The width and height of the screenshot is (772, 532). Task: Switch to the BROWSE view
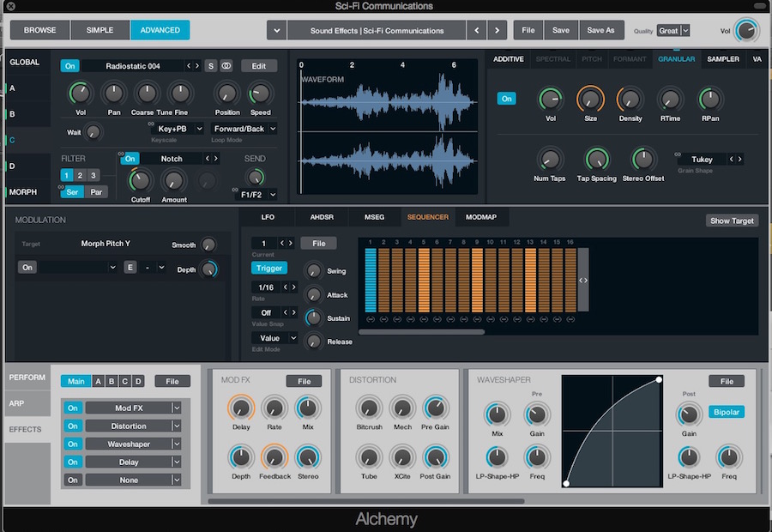click(39, 30)
